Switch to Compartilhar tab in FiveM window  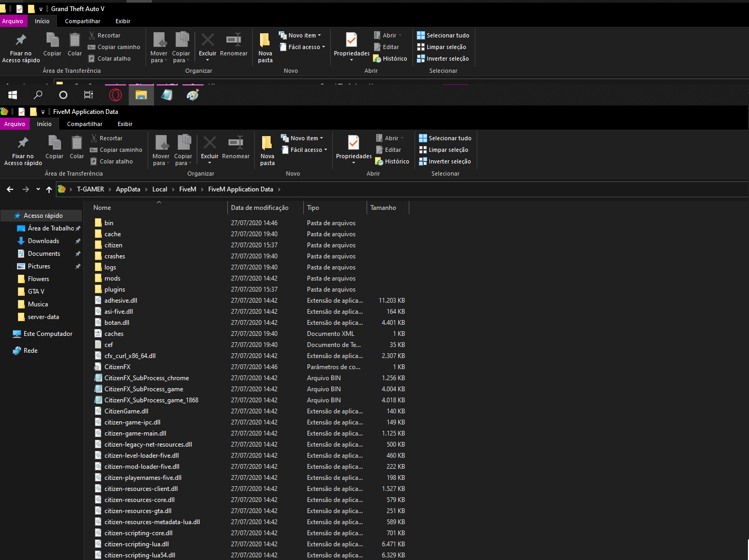click(x=85, y=124)
